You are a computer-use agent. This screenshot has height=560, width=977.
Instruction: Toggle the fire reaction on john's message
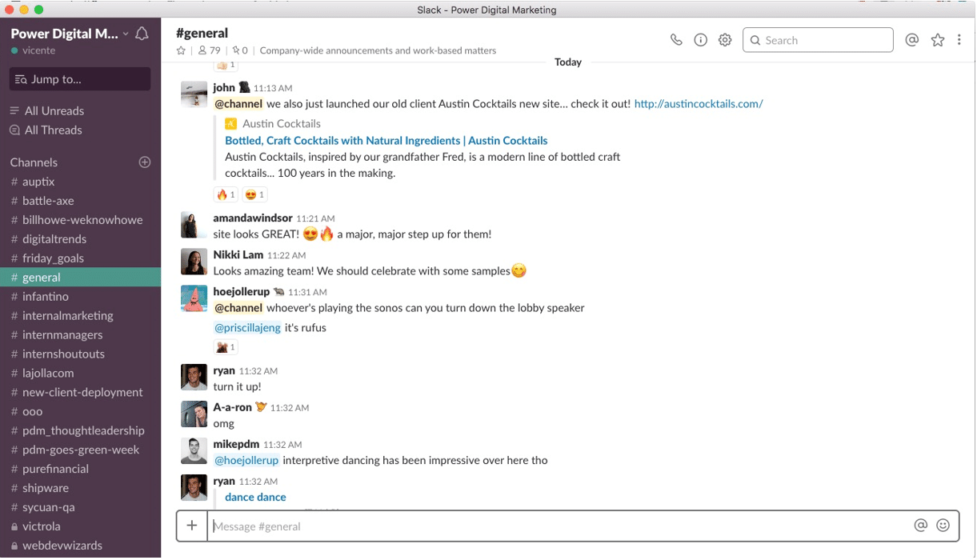[226, 194]
